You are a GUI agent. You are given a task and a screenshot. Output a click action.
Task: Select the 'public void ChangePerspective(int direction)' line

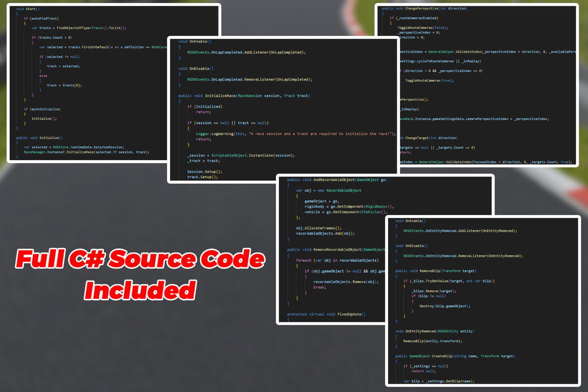(x=425, y=9)
